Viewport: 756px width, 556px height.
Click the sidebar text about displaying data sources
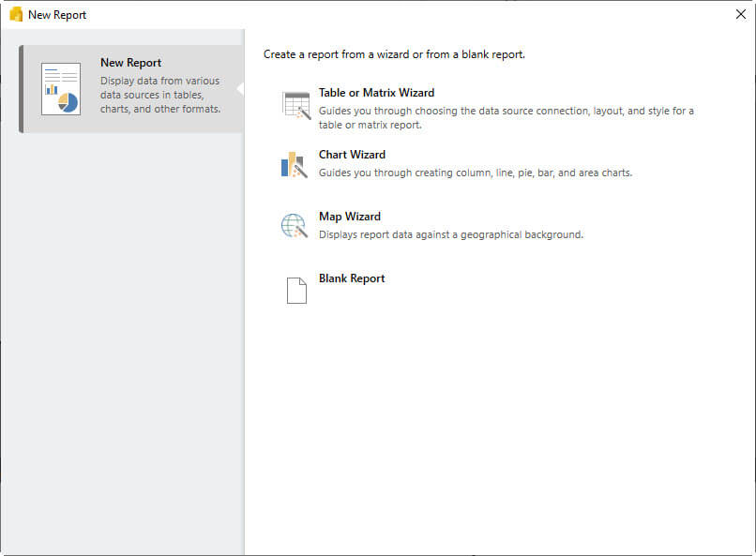tap(159, 95)
